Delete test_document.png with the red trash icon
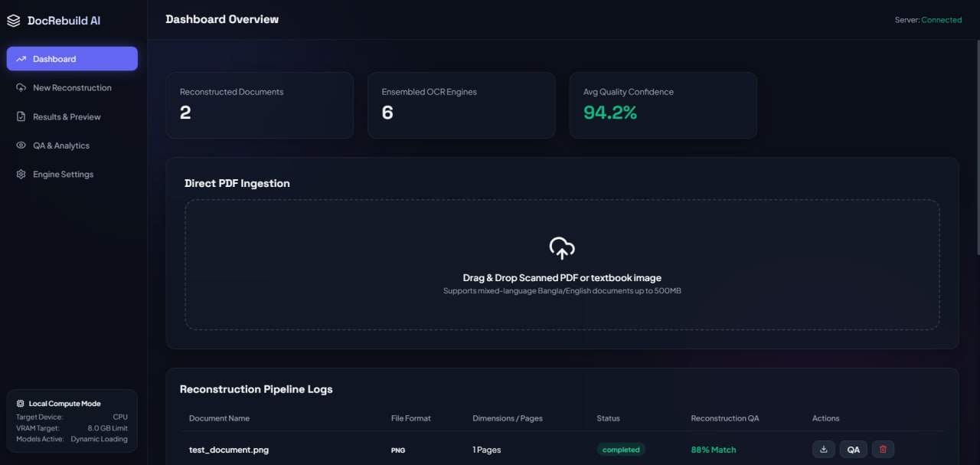 click(883, 450)
